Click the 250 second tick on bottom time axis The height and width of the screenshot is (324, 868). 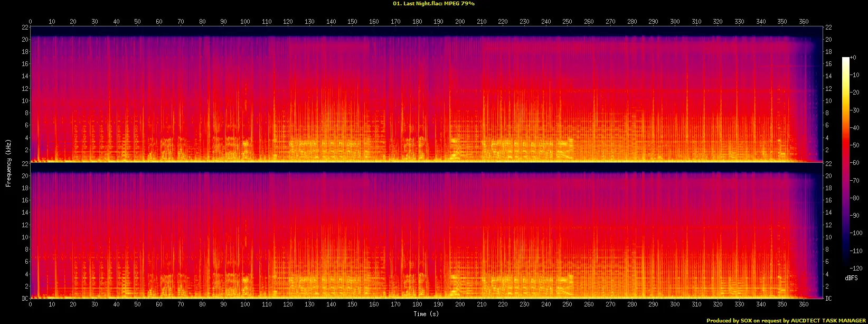(x=567, y=304)
